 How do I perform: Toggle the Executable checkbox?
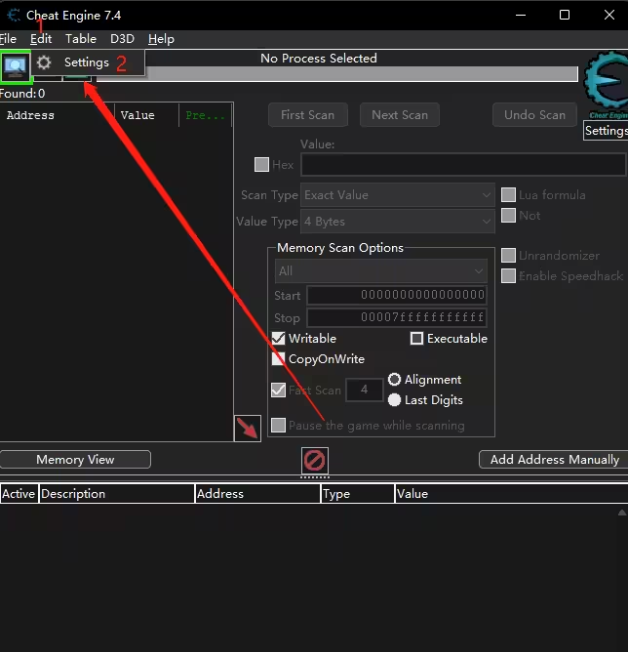click(x=417, y=338)
